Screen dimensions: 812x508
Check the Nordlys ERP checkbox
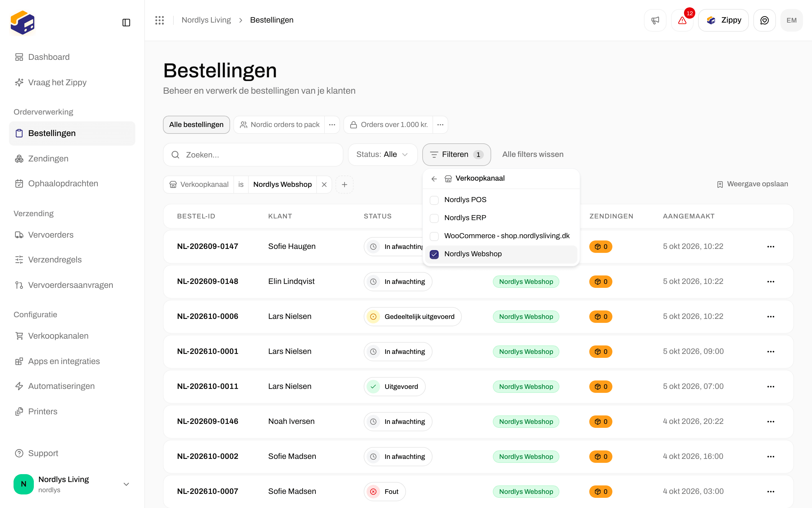tap(434, 218)
